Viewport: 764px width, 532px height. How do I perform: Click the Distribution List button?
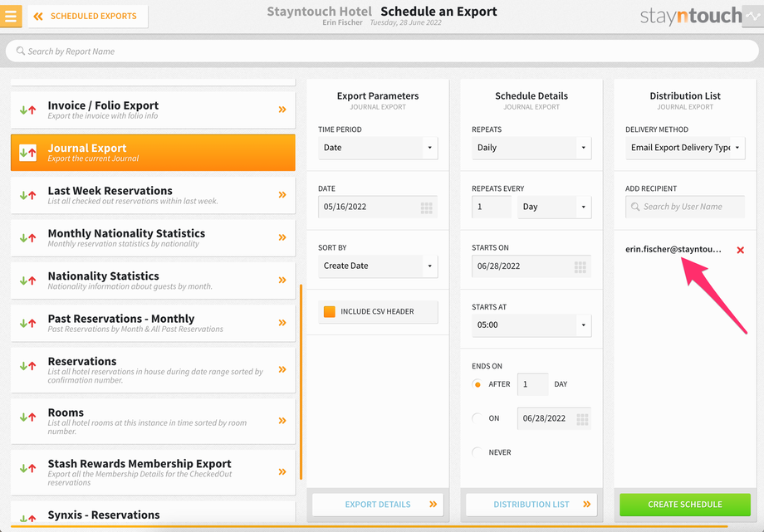[531, 505]
